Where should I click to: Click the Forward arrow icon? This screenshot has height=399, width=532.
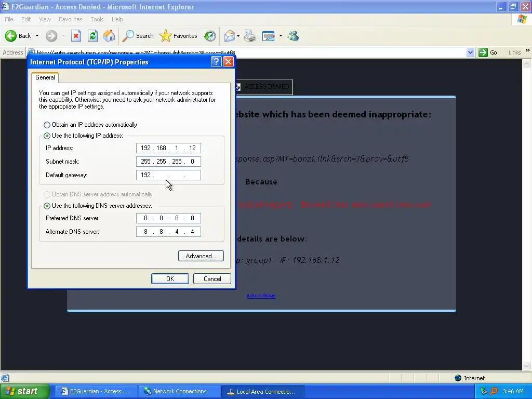51,36
